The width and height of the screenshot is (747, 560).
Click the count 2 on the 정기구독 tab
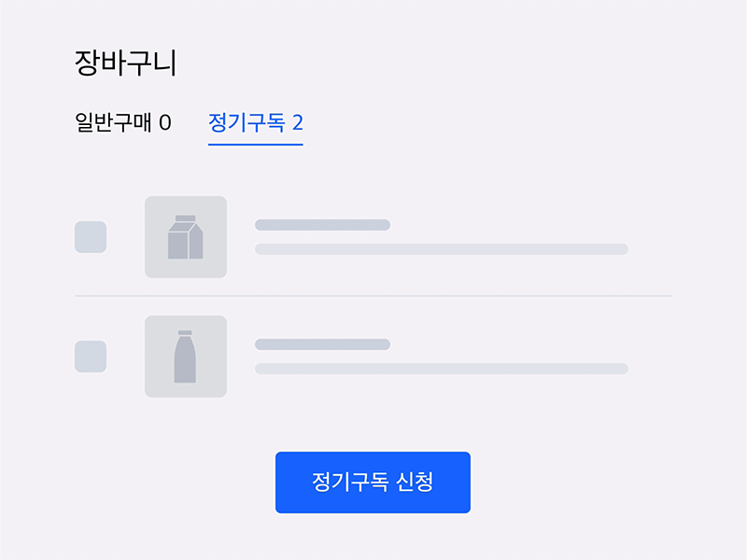click(x=298, y=123)
